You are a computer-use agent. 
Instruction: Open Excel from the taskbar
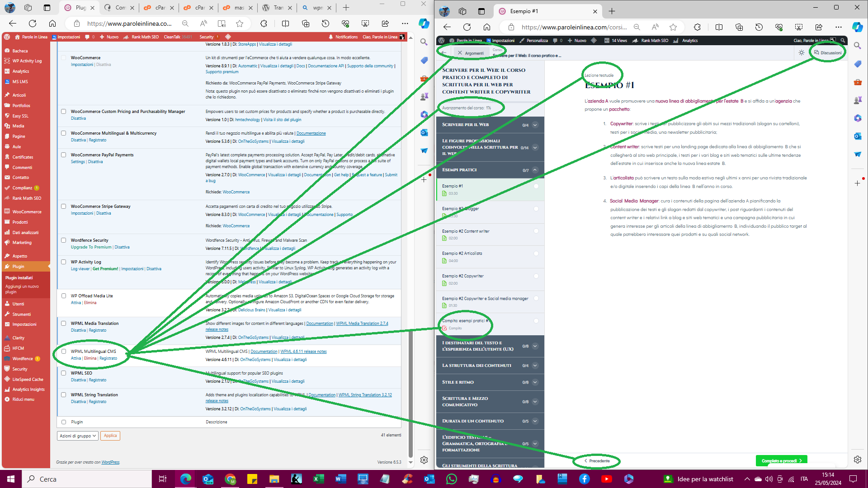pos(318,479)
